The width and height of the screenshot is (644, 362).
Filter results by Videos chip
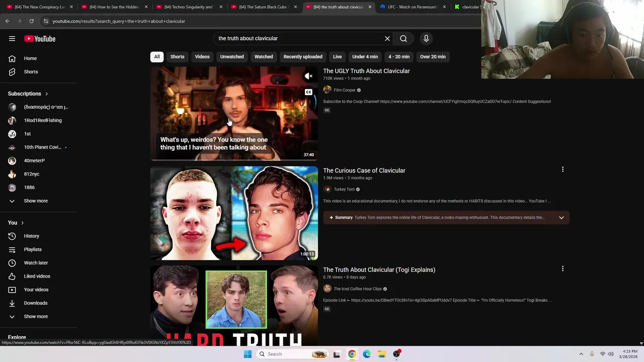click(202, 57)
